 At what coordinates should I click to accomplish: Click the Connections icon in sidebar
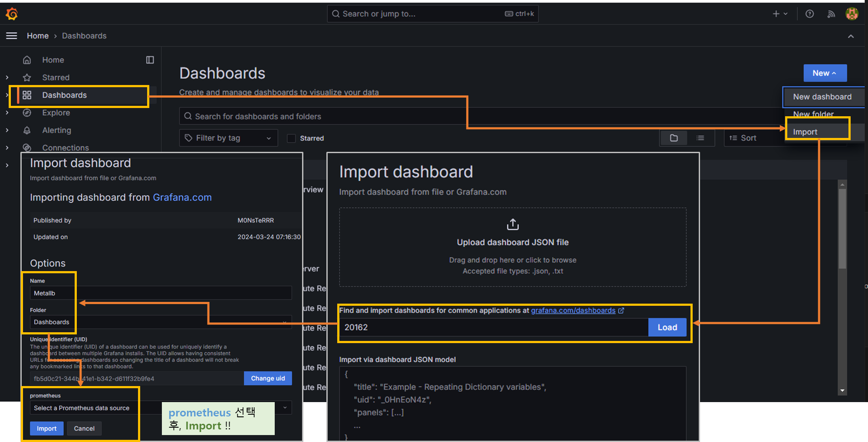pyautogui.click(x=27, y=147)
